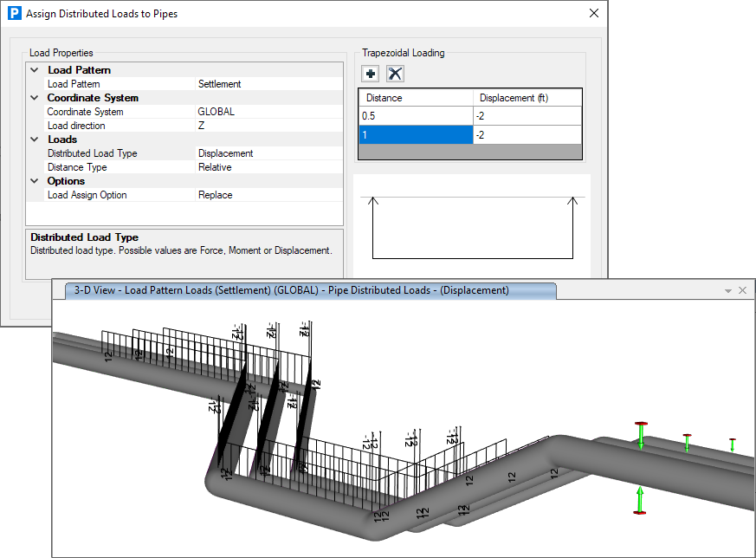Close the Assign Distributed Loads to Pipes dialog
756x558 pixels.
click(x=593, y=13)
